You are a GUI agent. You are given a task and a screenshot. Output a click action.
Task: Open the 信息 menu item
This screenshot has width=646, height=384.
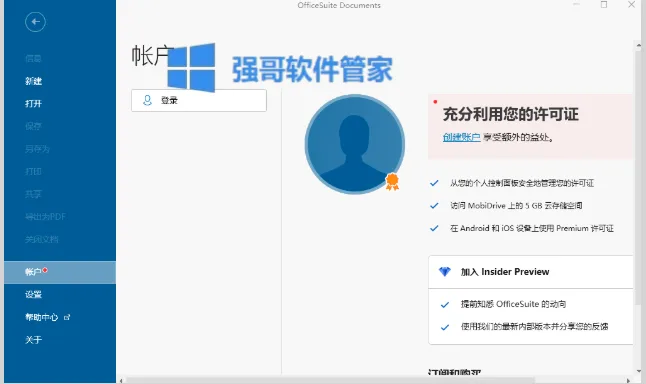[33, 59]
